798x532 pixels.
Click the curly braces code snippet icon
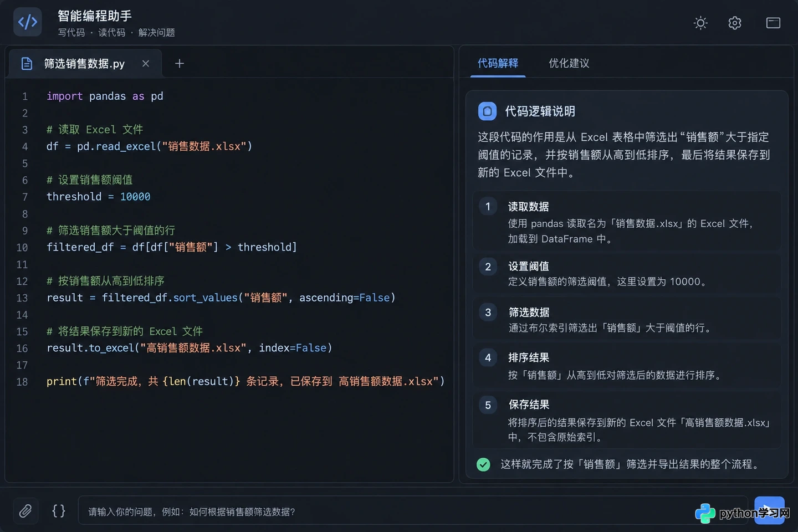point(59,510)
